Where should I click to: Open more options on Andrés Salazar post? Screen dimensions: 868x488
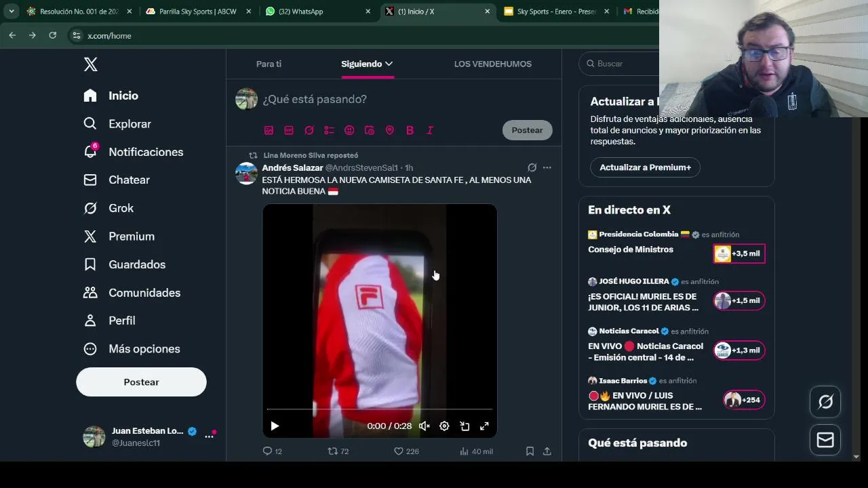tap(547, 167)
